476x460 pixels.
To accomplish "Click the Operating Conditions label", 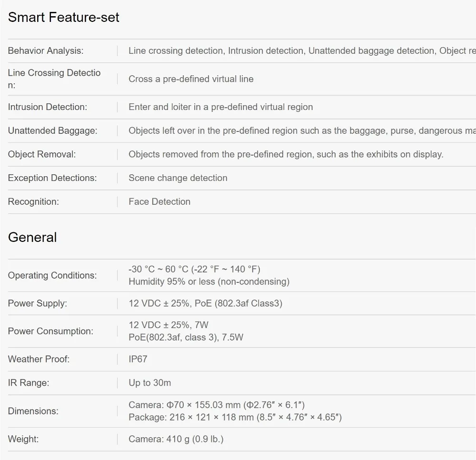I will pos(52,275).
